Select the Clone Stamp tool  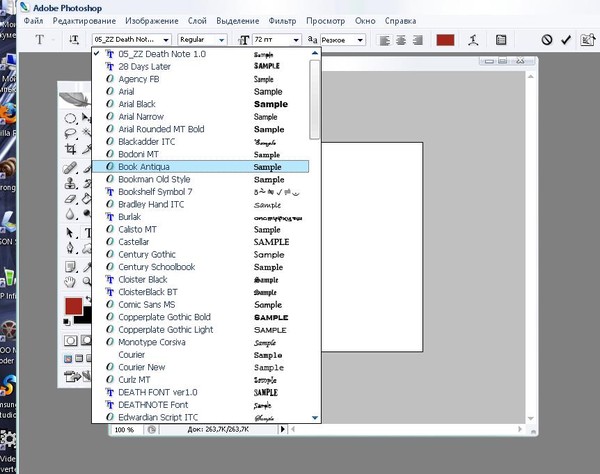70,183
